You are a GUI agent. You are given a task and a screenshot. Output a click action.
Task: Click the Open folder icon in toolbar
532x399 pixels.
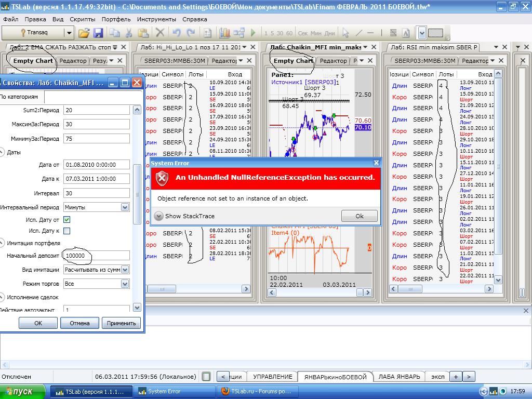click(x=84, y=33)
